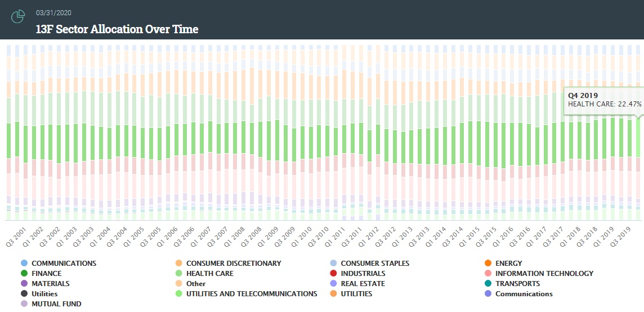Click the REAL ESTATE legend circle
Screen dimensions: 644x312
tap(333, 284)
